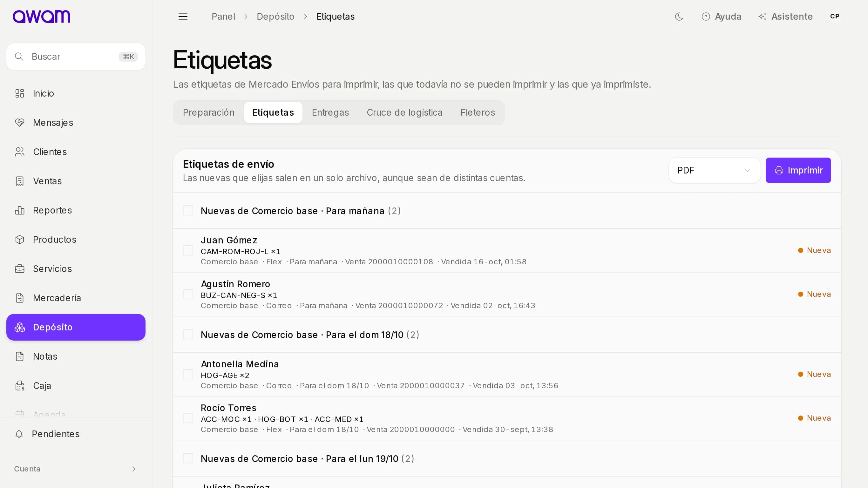Check the 'Para el lun 19/10' group checkbox

(x=188, y=458)
